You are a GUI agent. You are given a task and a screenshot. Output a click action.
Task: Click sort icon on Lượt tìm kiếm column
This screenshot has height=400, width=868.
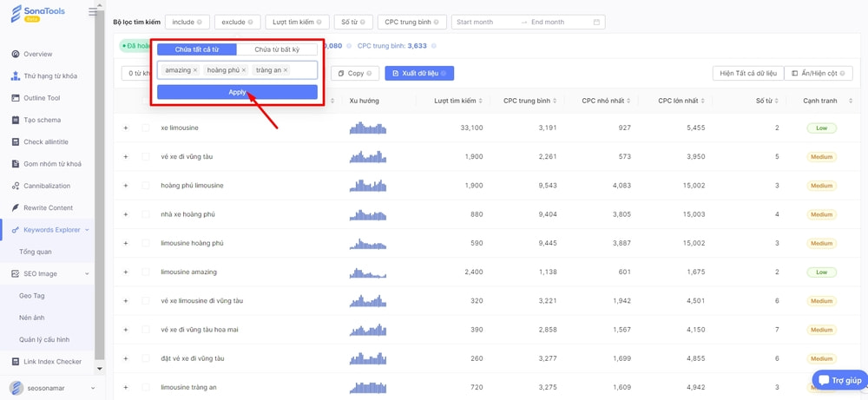[x=481, y=101]
